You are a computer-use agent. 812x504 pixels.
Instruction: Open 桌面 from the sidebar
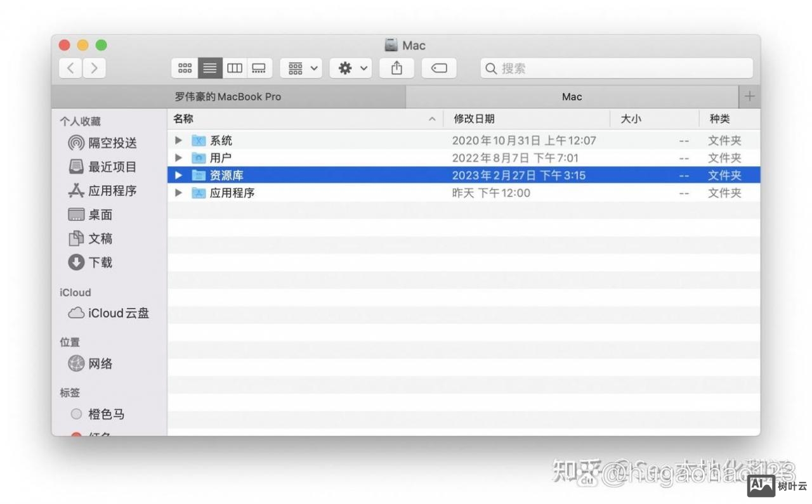click(100, 214)
